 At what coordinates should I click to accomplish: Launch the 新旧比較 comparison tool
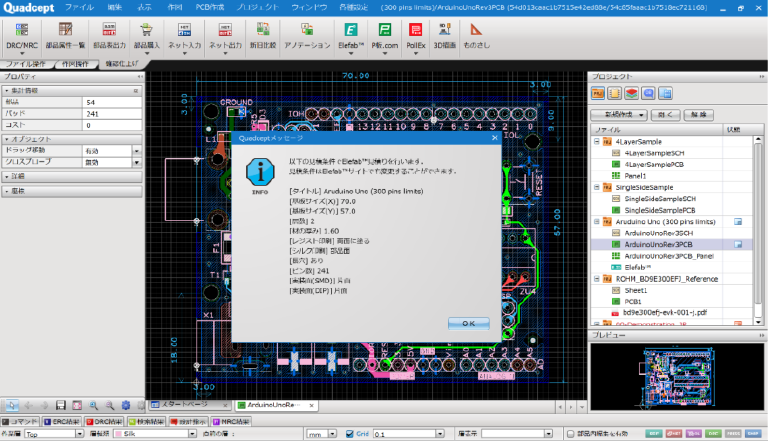click(263, 36)
